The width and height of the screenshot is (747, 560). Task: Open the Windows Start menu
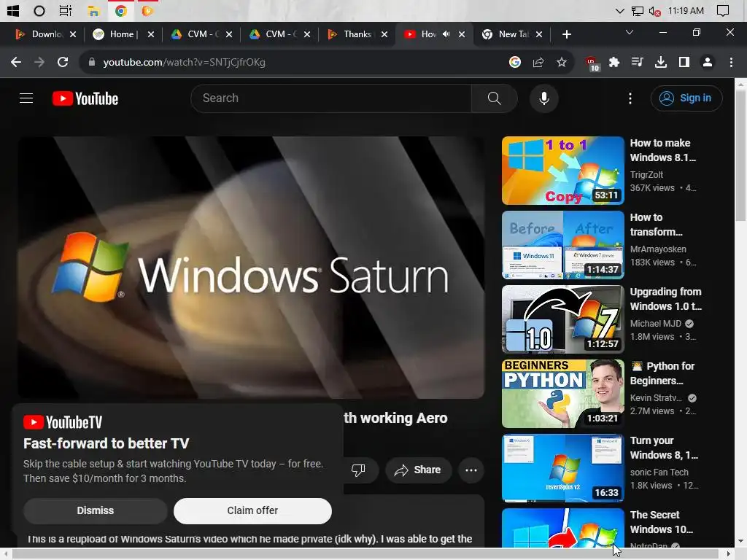(13, 10)
